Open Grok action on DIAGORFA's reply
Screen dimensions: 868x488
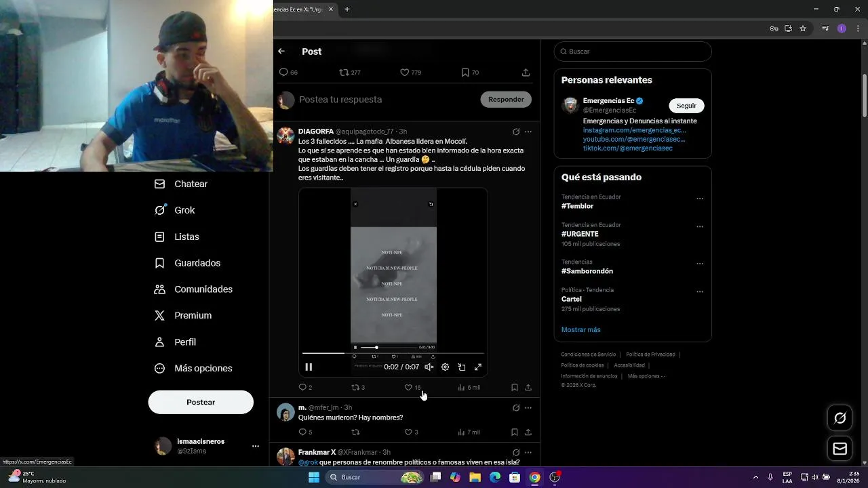click(516, 131)
